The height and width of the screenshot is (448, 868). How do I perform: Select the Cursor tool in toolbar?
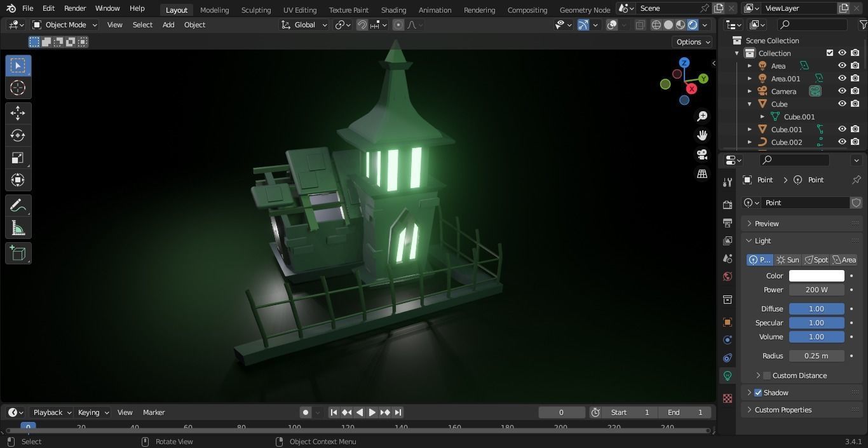coord(18,88)
